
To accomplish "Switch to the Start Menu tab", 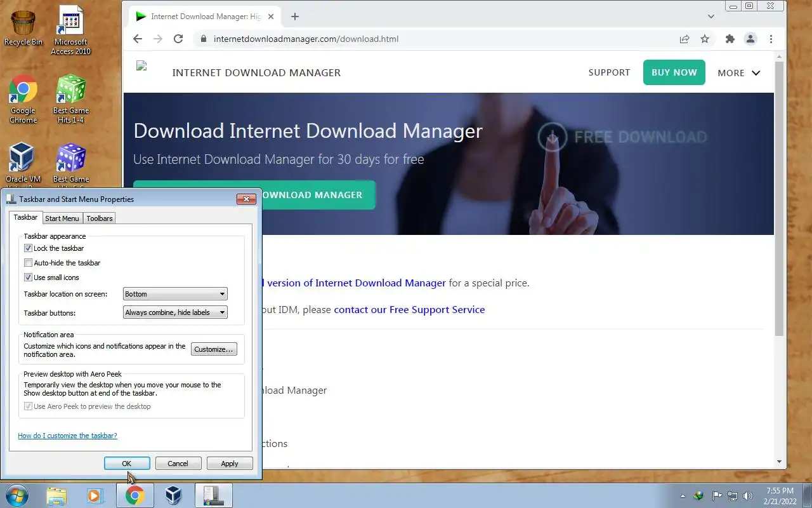I will click(62, 218).
